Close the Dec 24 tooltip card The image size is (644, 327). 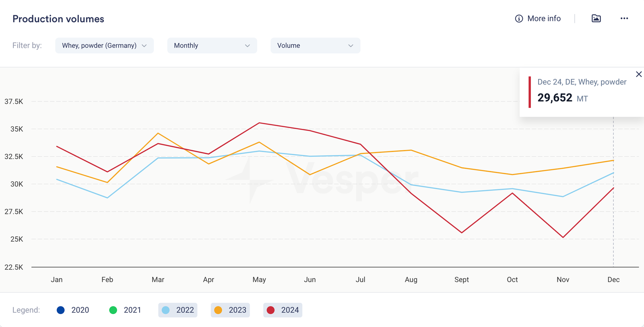tap(638, 74)
